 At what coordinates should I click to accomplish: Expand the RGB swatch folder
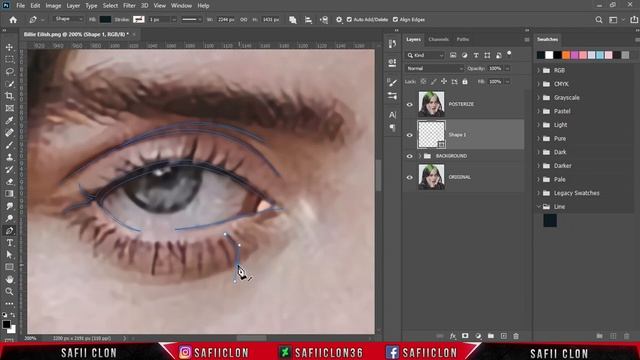[x=538, y=71]
